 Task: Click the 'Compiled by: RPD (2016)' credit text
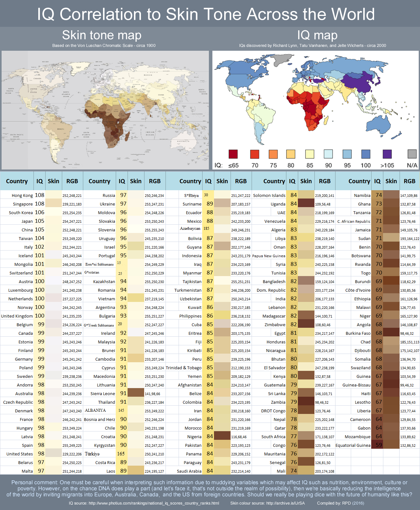pyautogui.click(x=341, y=503)
